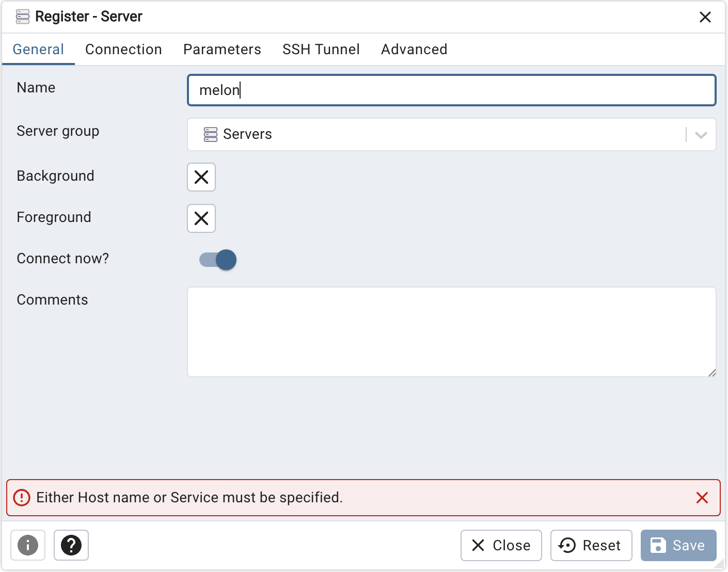Click the server icon in dialog title
This screenshot has width=728, height=572.
point(23,17)
